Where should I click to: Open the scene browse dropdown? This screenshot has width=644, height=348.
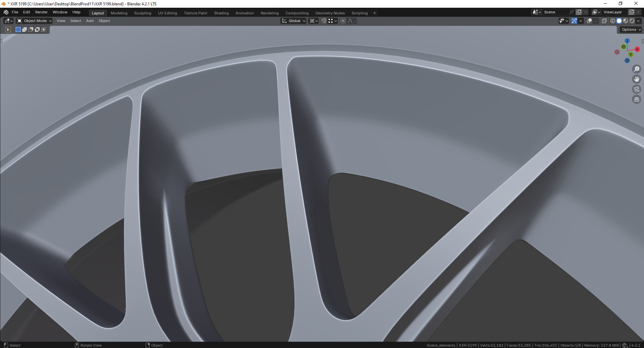pos(537,12)
